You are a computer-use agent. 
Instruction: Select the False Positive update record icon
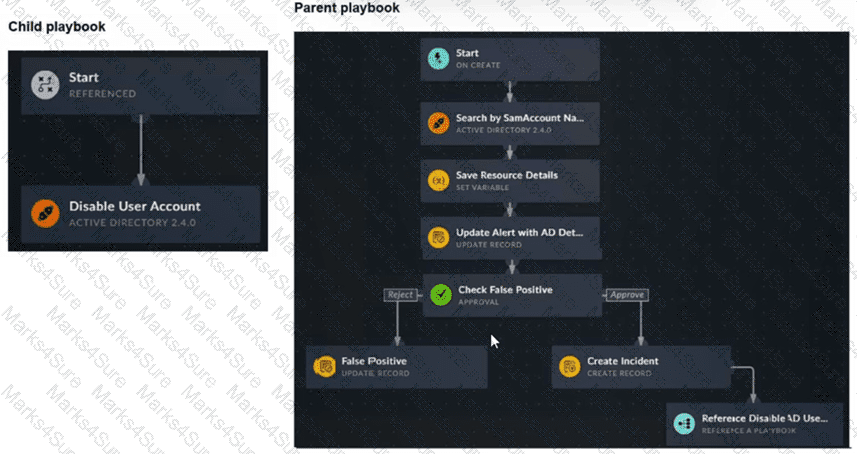(324, 367)
